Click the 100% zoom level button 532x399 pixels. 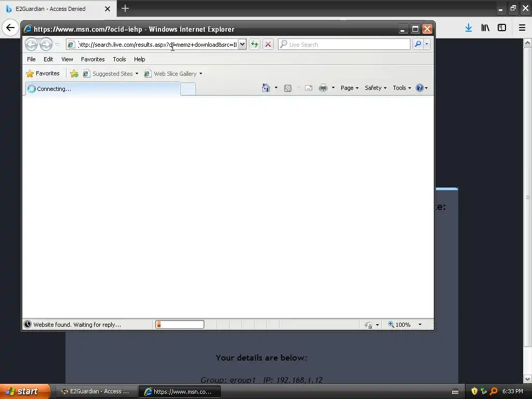[x=400, y=325]
